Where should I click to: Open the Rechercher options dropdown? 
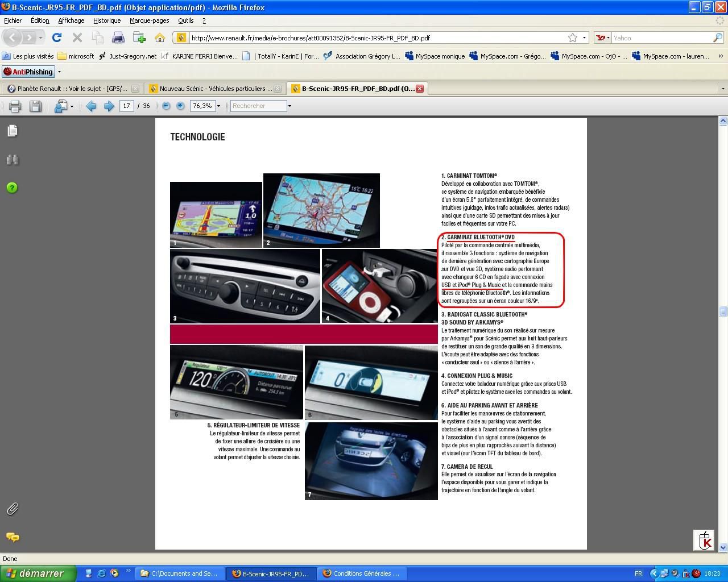pos(289,106)
